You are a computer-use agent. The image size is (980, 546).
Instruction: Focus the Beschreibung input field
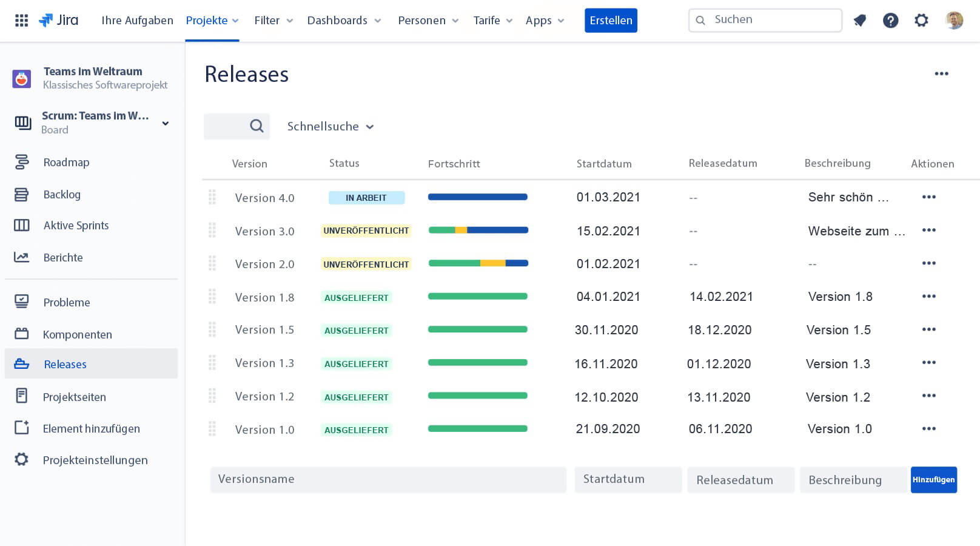click(853, 480)
